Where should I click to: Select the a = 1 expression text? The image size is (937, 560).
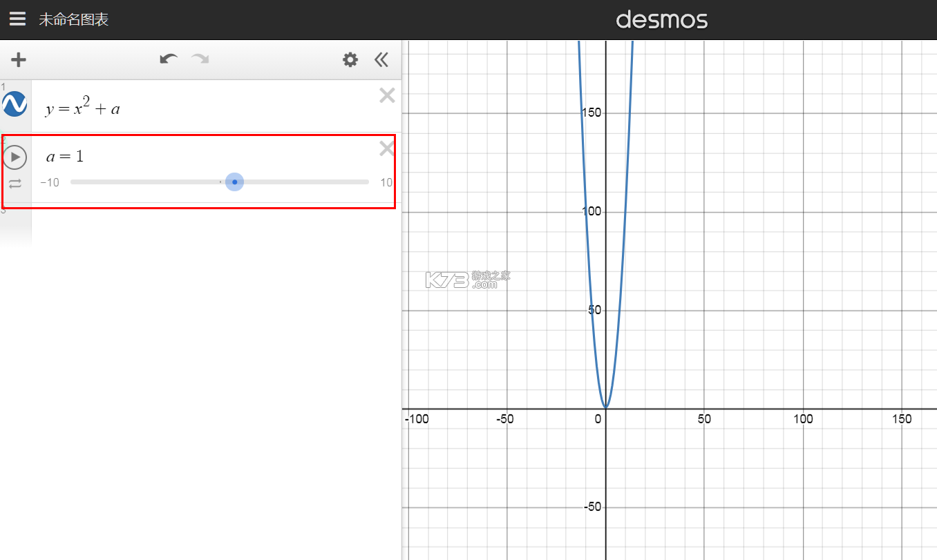pyautogui.click(x=65, y=157)
